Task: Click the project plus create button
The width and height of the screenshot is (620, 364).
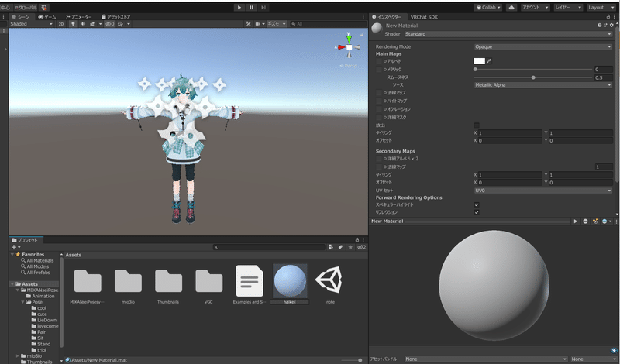Action: click(x=15, y=247)
